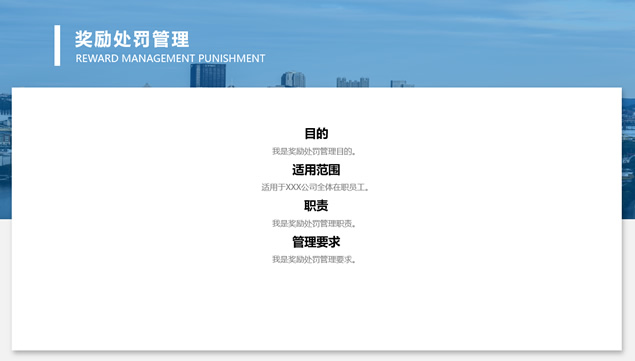Image resolution: width=635 pixels, height=361 pixels.
Task: Click the empty lower area of the white panel
Action: click(317, 308)
